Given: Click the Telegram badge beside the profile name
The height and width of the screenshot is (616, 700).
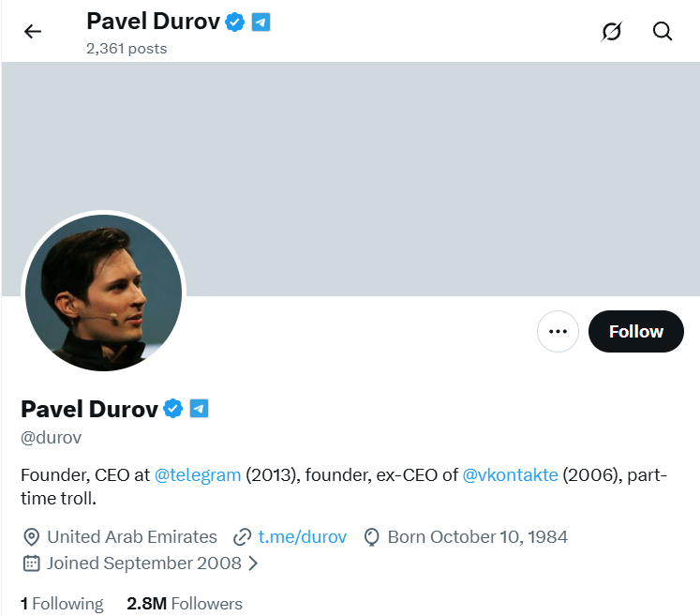Looking at the screenshot, I should click(199, 409).
